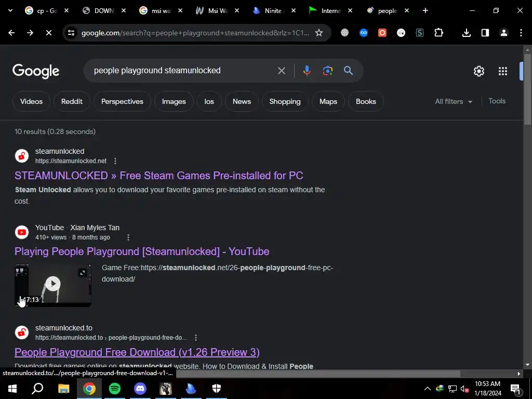Start voice search with microphone
Image resolution: width=532 pixels, height=399 pixels.
pyautogui.click(x=307, y=71)
